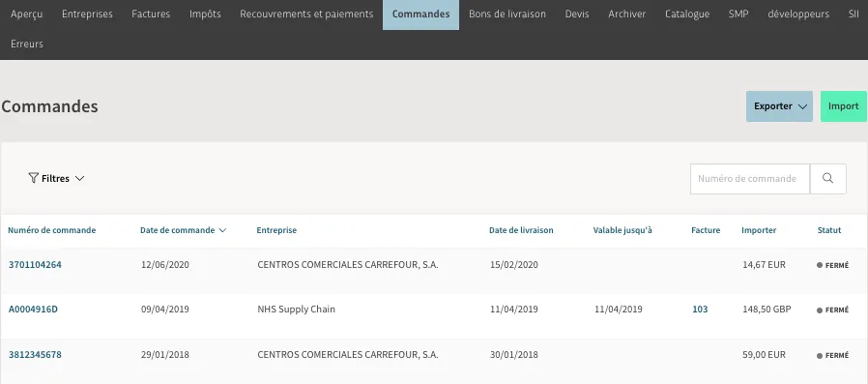868x384 pixels.
Task: Expand the Filtres chevron
Action: click(x=79, y=178)
